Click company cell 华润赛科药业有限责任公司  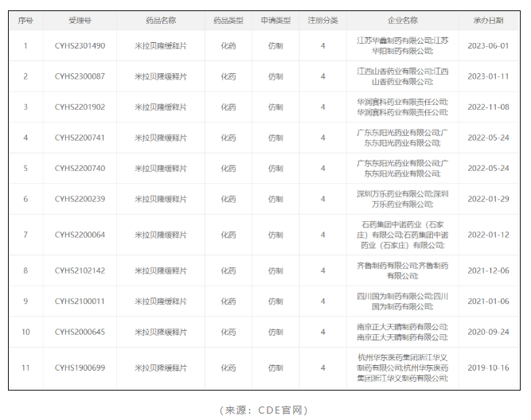click(x=403, y=107)
